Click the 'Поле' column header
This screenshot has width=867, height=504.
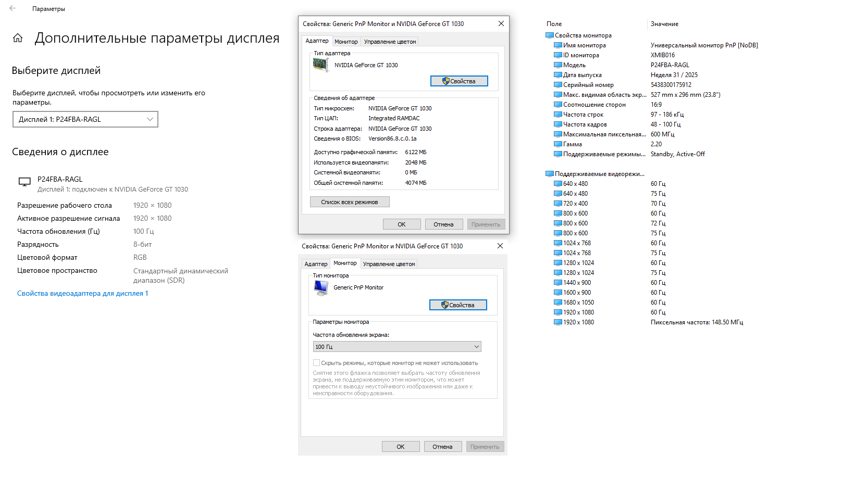(x=554, y=24)
